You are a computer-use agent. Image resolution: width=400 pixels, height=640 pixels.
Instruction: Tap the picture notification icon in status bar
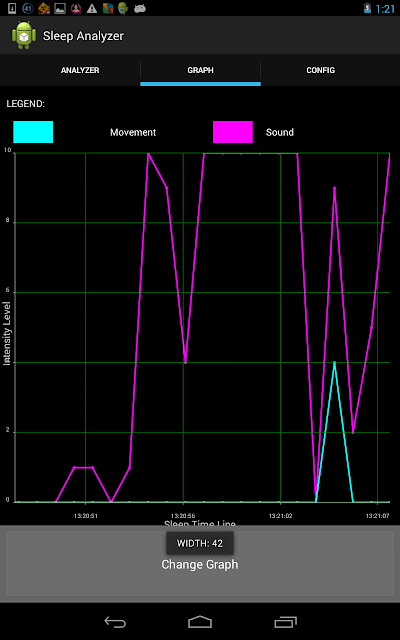[x=60, y=8]
